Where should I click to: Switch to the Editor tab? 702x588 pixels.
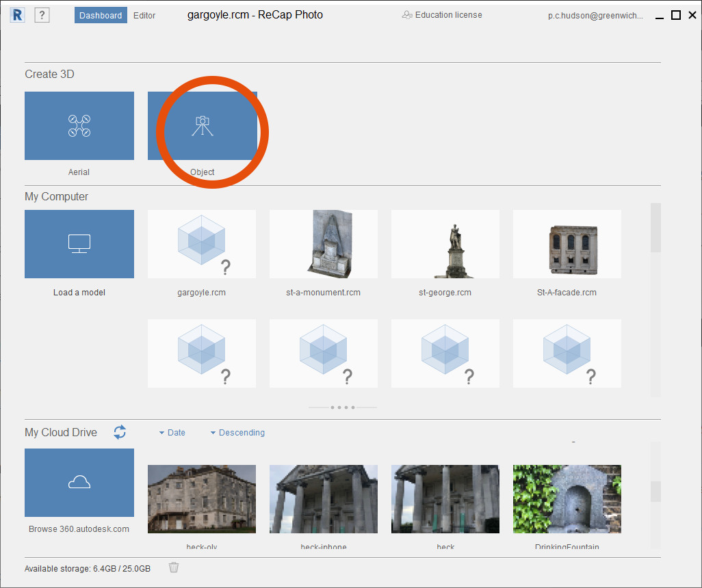[x=144, y=14]
